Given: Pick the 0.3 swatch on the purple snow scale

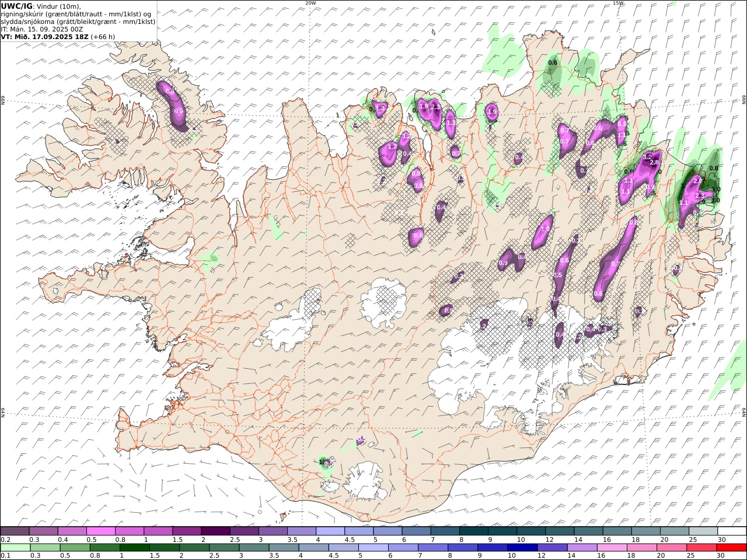Looking at the screenshot, I should pos(43,531).
